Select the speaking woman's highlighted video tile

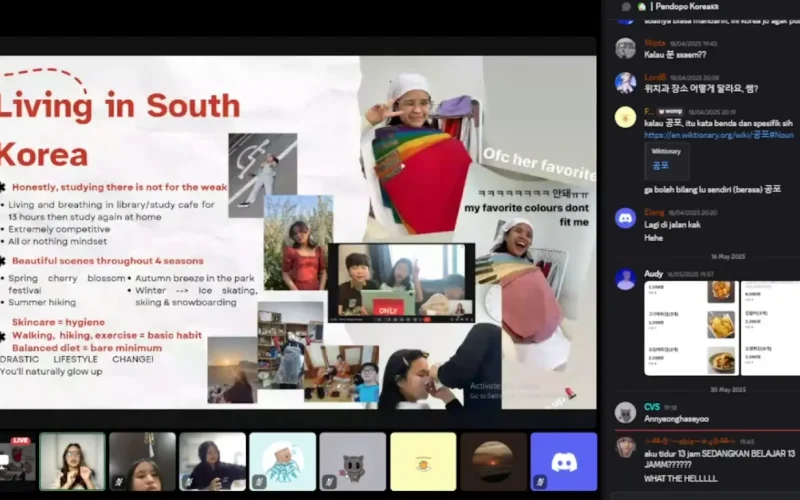coord(72,461)
